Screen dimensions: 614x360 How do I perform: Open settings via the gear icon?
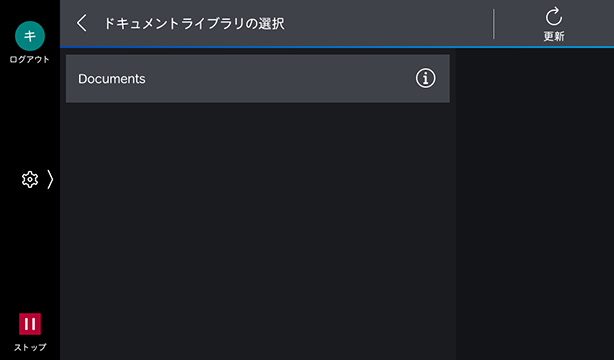coord(30,179)
